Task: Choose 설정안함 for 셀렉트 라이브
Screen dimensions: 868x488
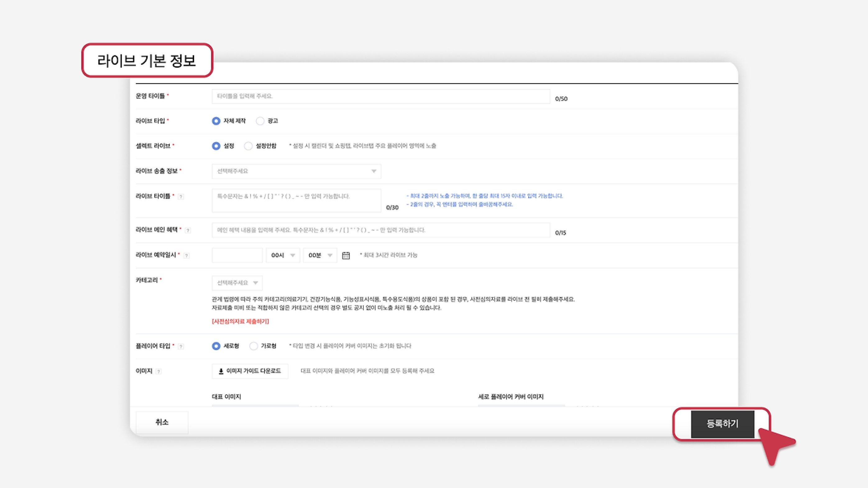Action: 248,146
